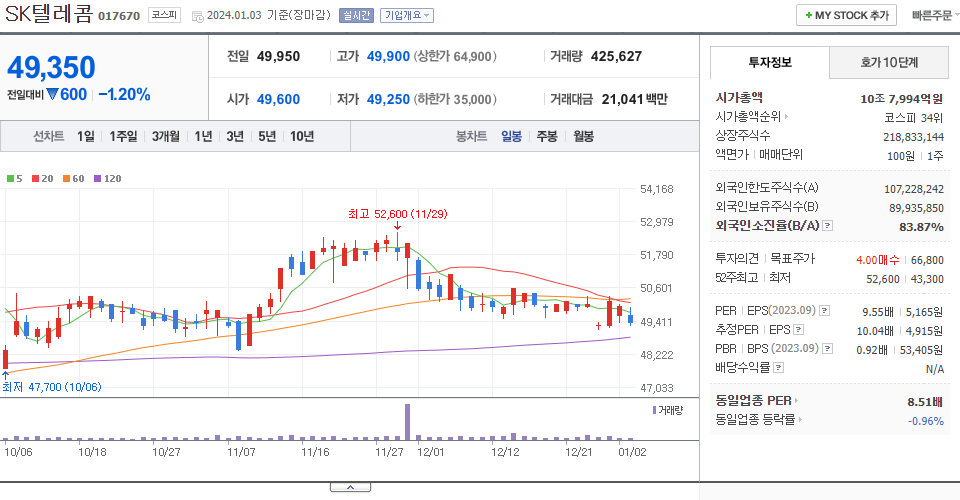Click the SK텔레콤 stock title
Image resolution: width=960 pixels, height=500 pixels.
(x=49, y=13)
